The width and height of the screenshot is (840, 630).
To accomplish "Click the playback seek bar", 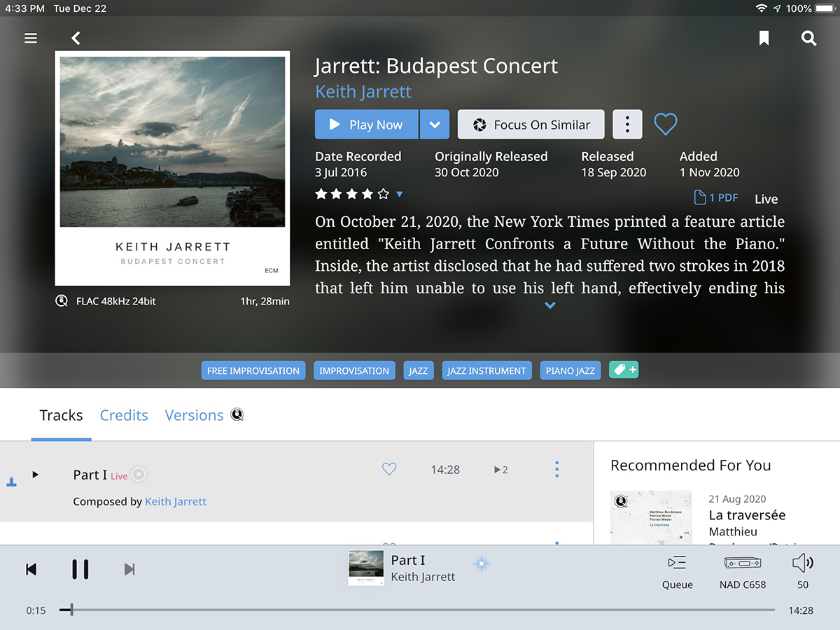I will [417, 610].
